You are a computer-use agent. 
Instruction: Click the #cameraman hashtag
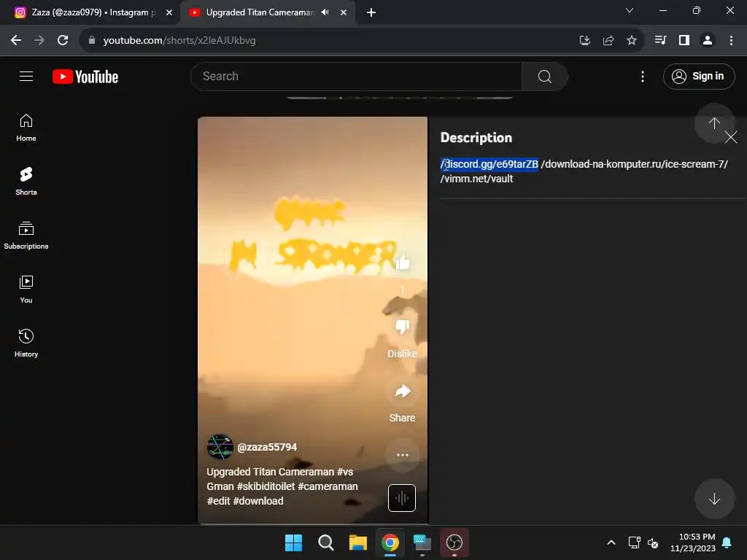[x=328, y=486]
